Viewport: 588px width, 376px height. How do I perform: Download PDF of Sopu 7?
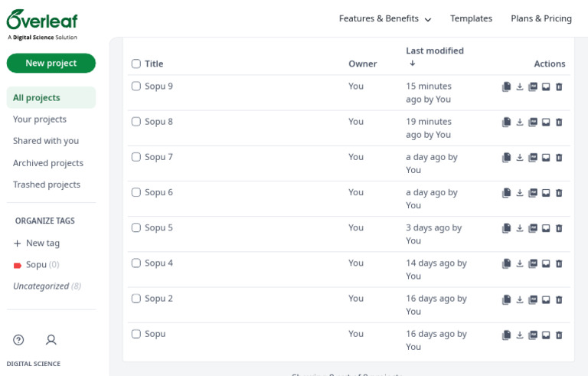pyautogui.click(x=533, y=158)
